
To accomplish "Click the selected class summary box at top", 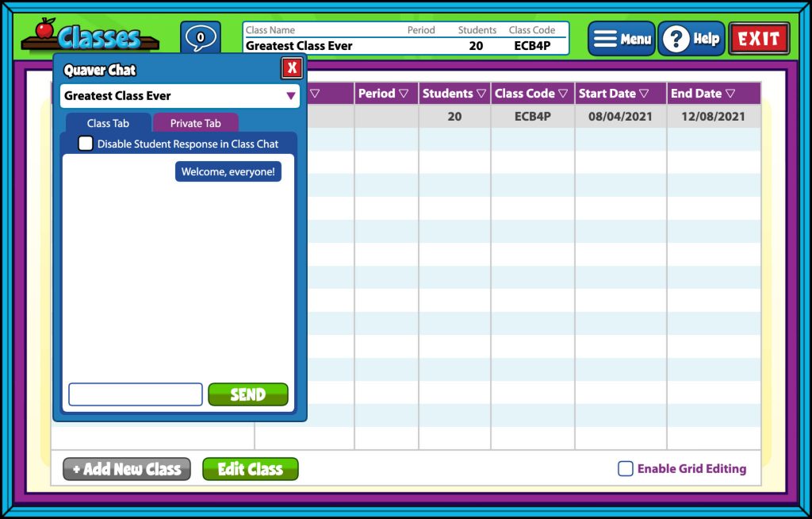I will tap(406, 38).
